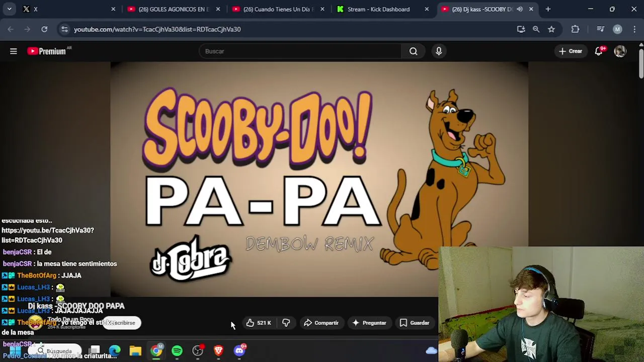Open Preguntar AI assistant
This screenshot has height=362, width=644.
(x=369, y=323)
